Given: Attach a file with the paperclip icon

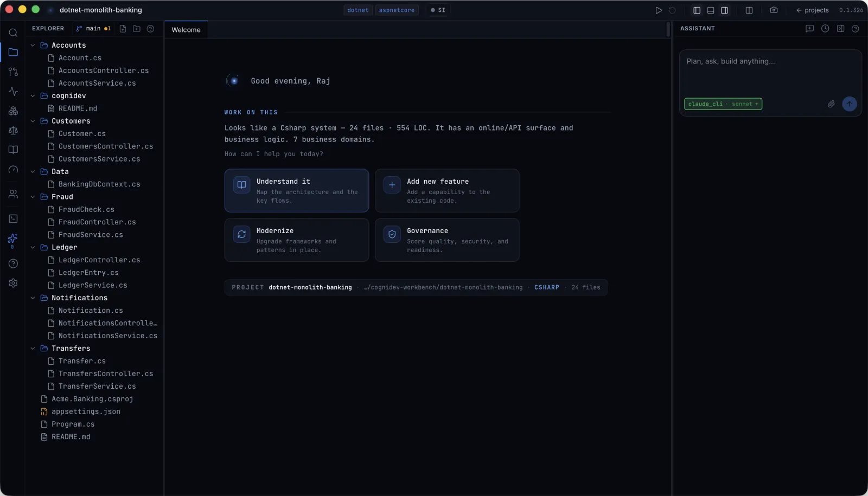Looking at the screenshot, I should pyautogui.click(x=831, y=104).
